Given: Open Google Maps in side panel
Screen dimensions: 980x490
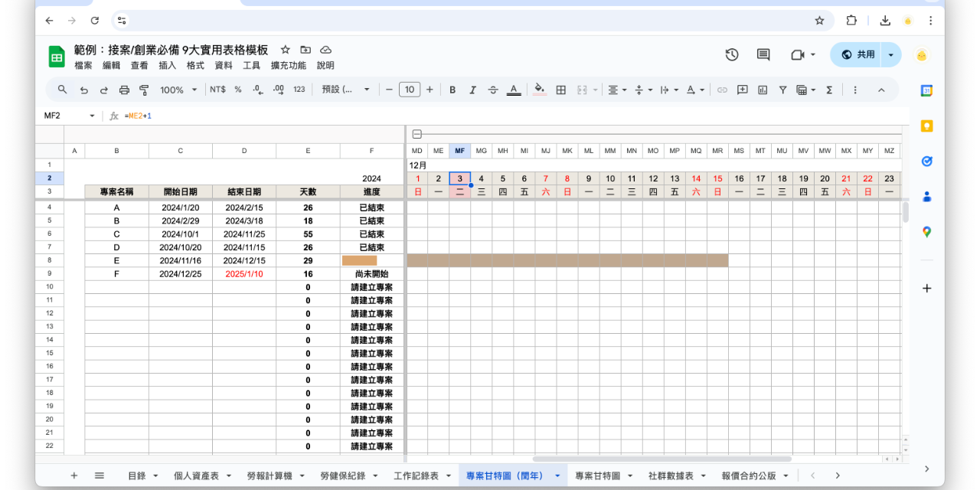Looking at the screenshot, I should click(926, 231).
